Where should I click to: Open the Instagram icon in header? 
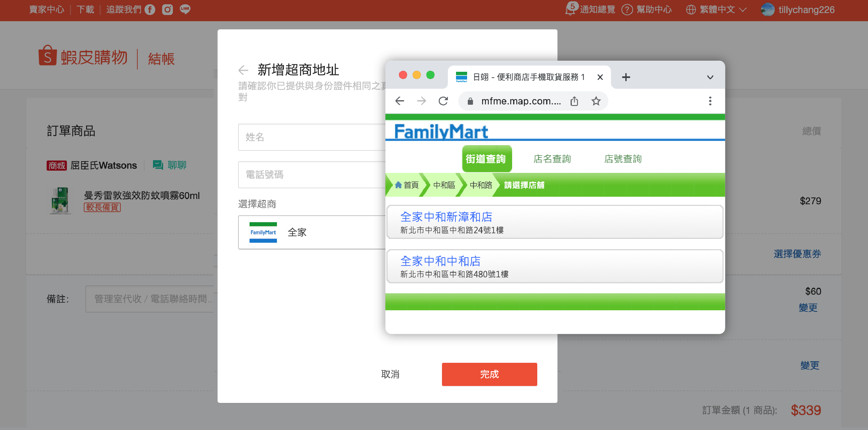click(167, 9)
